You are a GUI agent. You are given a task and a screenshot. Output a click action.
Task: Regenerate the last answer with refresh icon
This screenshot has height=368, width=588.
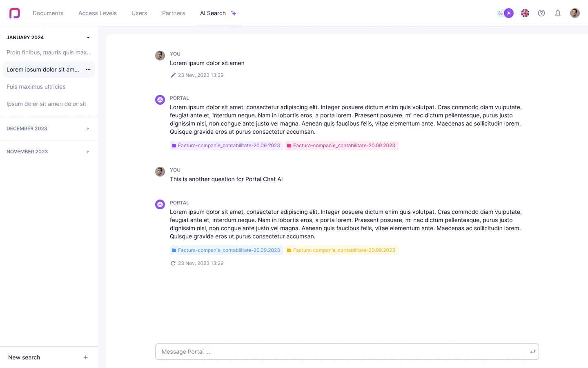tap(173, 263)
